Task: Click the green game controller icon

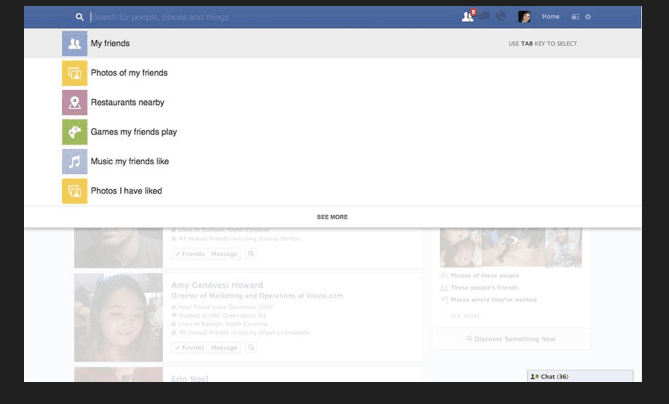Action: (x=75, y=132)
